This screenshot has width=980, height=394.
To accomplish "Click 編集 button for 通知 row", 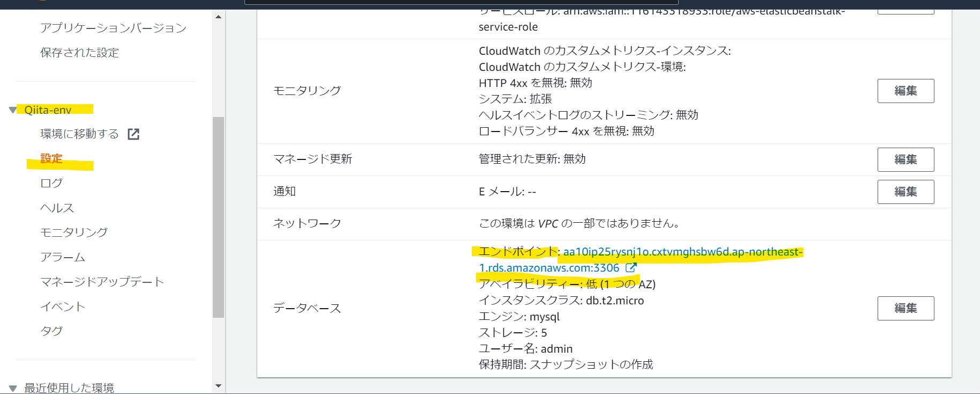I will 905,192.
